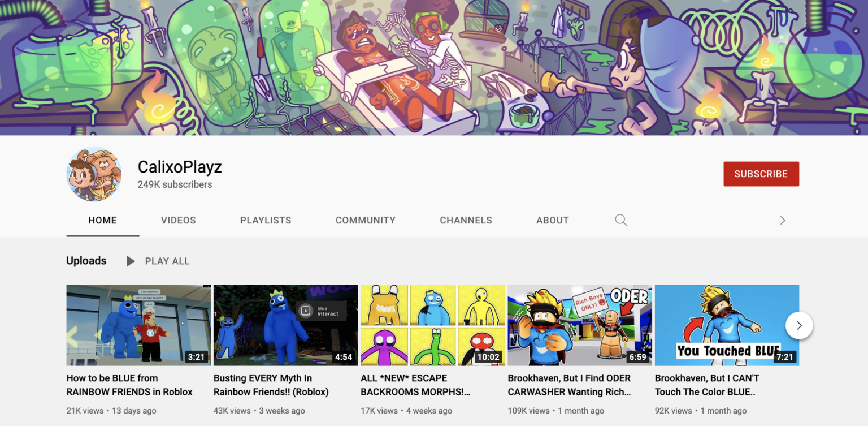Click the 7:21 timestamp on the BLUE video
The width and height of the screenshot is (868, 426).
tap(784, 357)
